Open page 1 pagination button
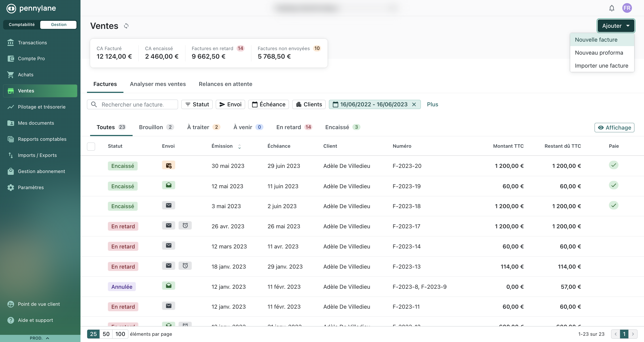This screenshot has width=644, height=342. pyautogui.click(x=624, y=334)
